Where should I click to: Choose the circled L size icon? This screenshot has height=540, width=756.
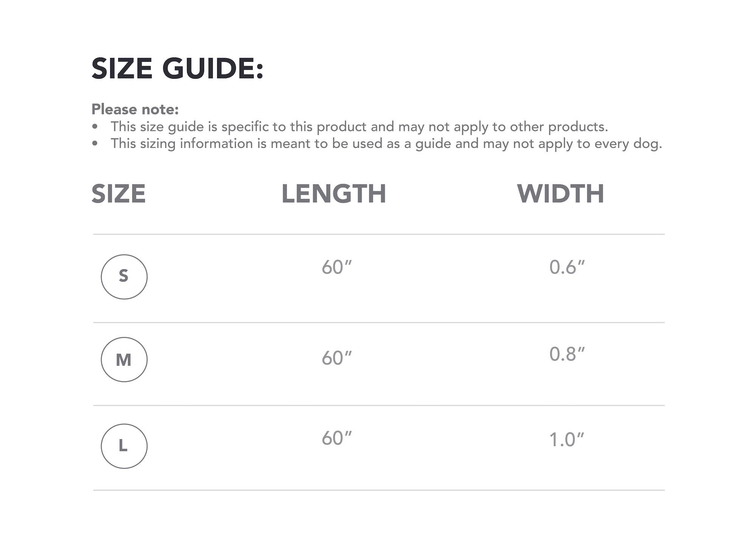(x=124, y=446)
